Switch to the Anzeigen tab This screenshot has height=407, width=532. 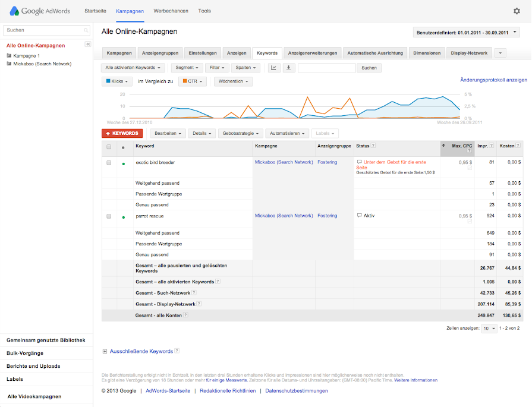[x=237, y=53]
